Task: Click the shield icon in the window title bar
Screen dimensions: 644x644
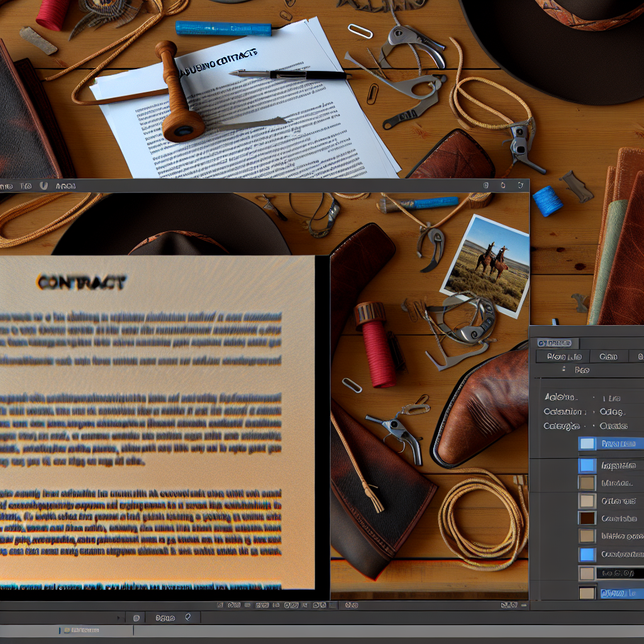Action: [x=43, y=186]
